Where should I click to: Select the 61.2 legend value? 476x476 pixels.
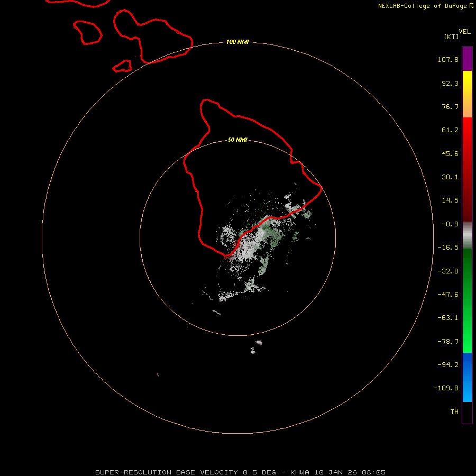pyautogui.click(x=450, y=130)
